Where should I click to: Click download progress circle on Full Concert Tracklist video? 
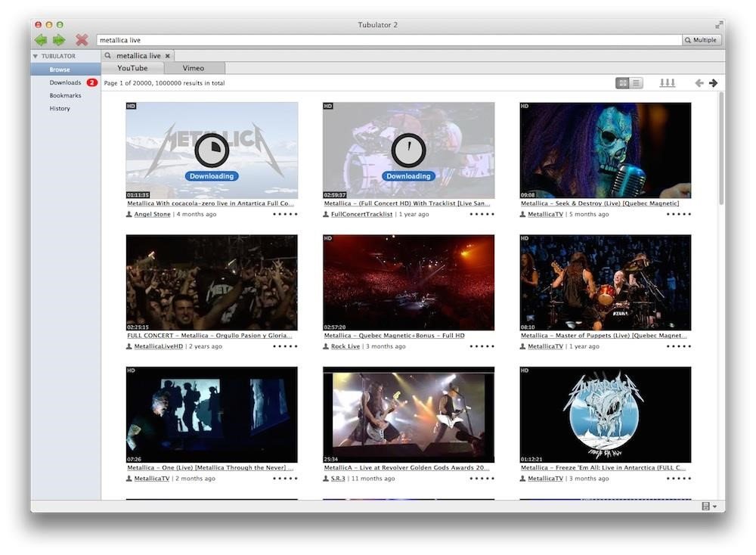pyautogui.click(x=408, y=150)
